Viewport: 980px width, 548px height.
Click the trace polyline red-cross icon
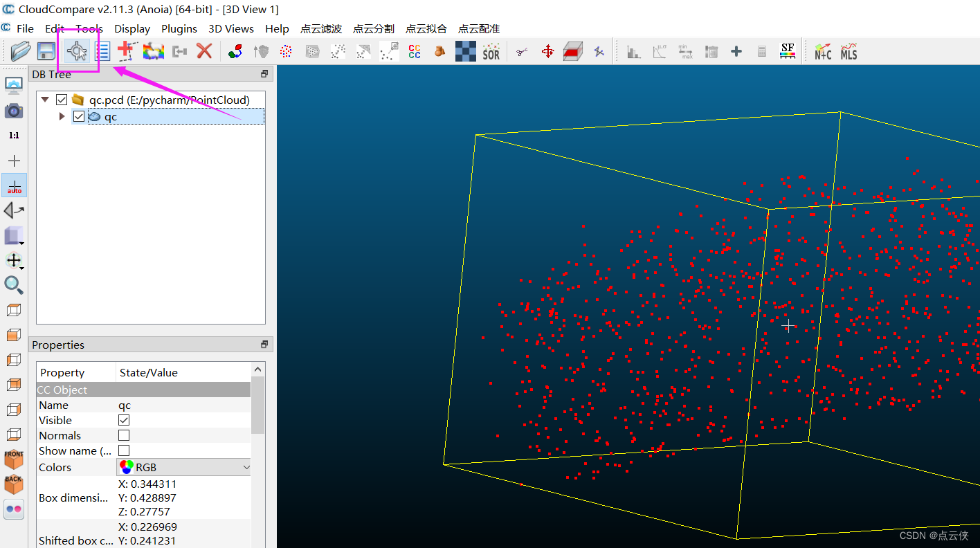127,51
